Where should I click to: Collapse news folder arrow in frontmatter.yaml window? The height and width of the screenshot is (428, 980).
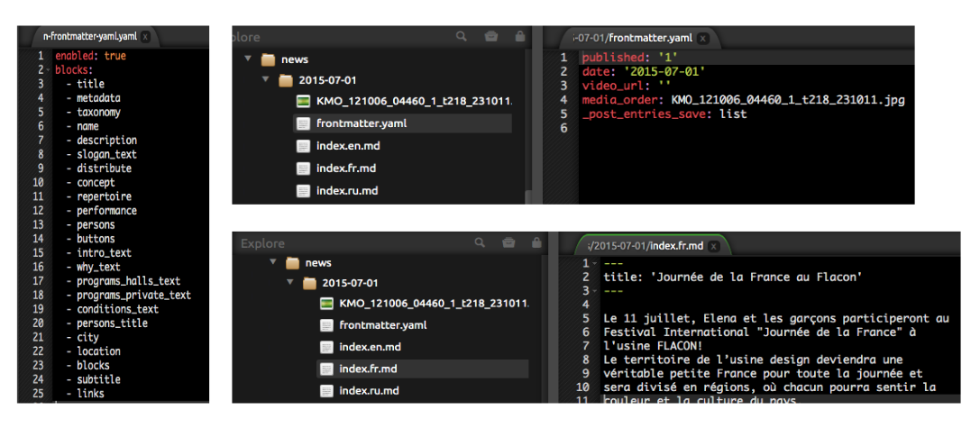click(248, 59)
